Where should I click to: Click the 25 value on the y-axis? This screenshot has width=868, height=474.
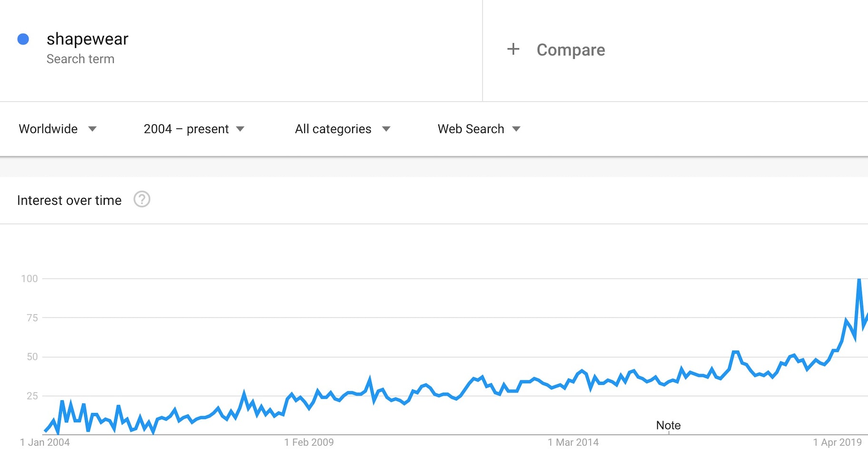pos(32,396)
